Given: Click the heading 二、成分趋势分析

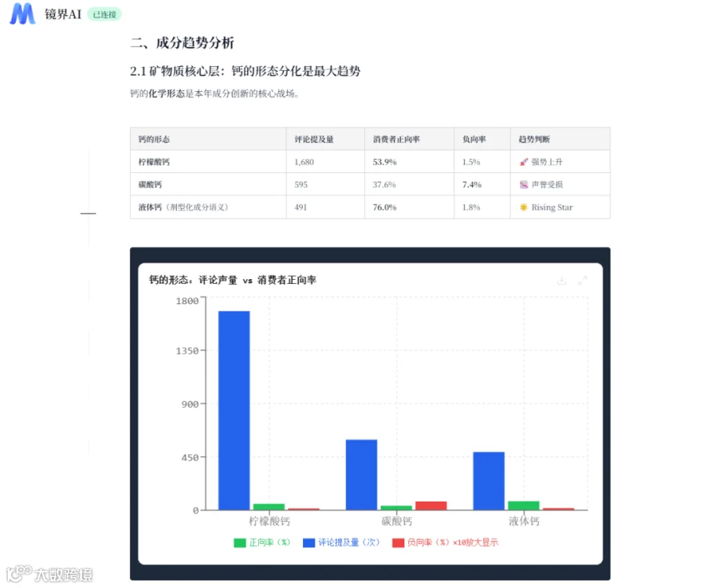Looking at the screenshot, I should tap(182, 43).
